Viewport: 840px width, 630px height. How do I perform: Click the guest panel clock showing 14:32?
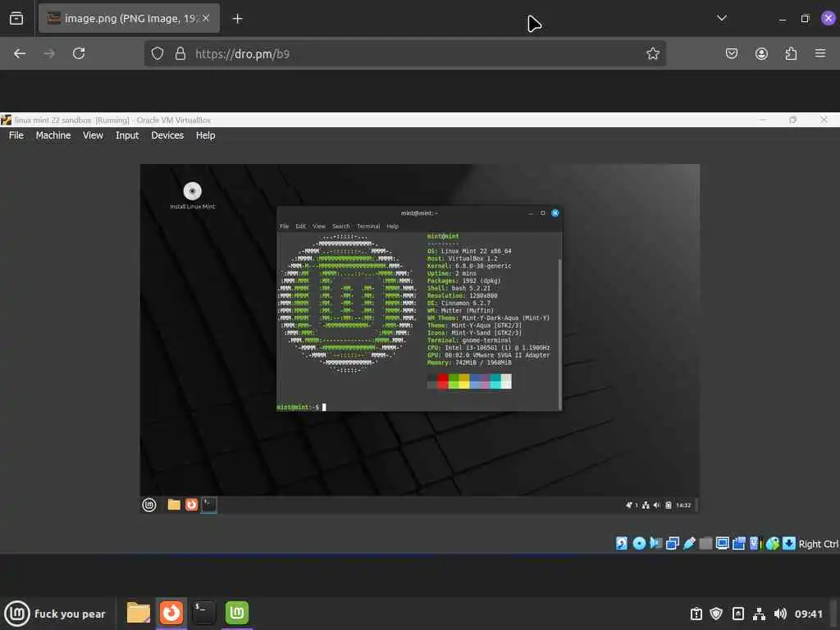click(x=683, y=505)
